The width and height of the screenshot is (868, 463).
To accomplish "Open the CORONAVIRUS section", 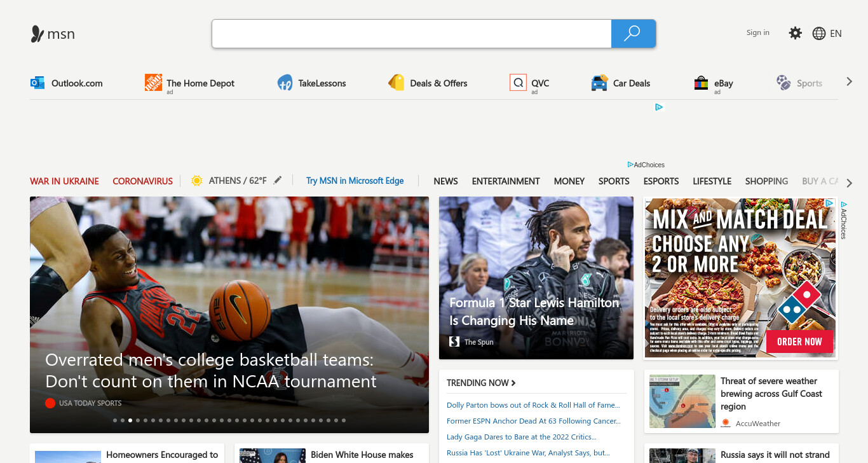I will coord(142,181).
